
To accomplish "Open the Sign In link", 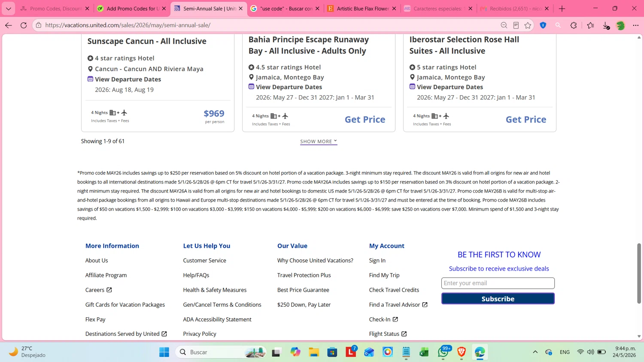I will (377, 260).
